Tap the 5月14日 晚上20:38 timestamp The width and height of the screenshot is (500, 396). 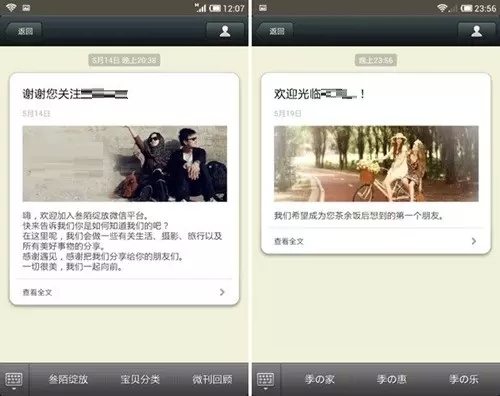click(x=124, y=60)
